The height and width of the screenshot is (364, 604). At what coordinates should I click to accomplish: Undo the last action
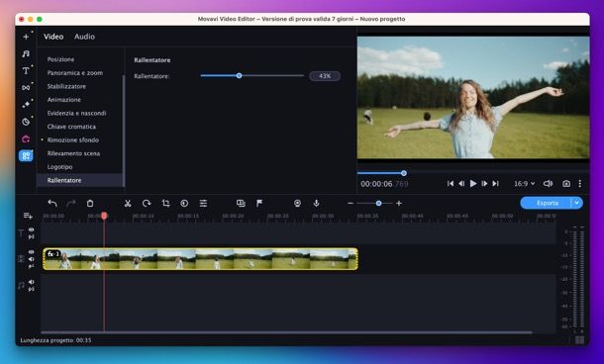pyautogui.click(x=52, y=203)
